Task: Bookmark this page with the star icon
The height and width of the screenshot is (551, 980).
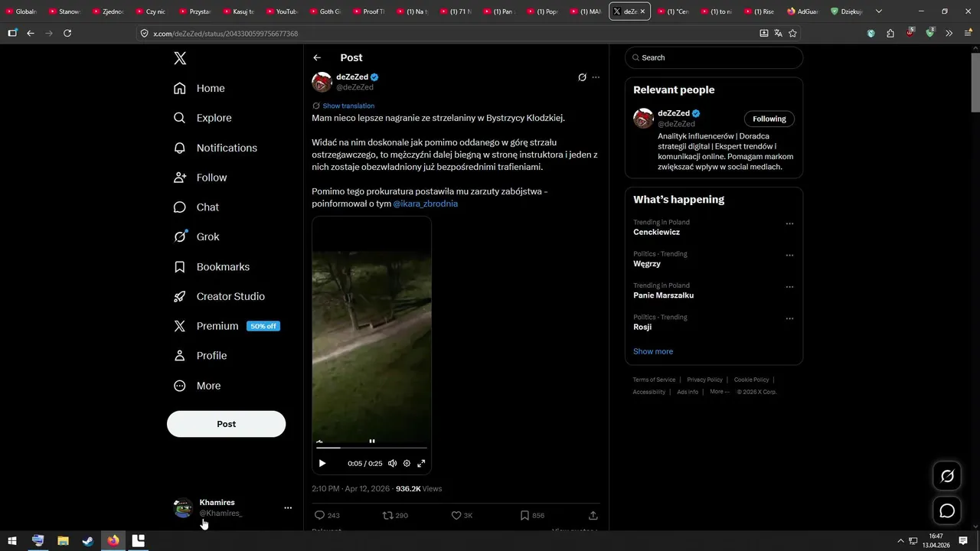Action: (x=792, y=33)
